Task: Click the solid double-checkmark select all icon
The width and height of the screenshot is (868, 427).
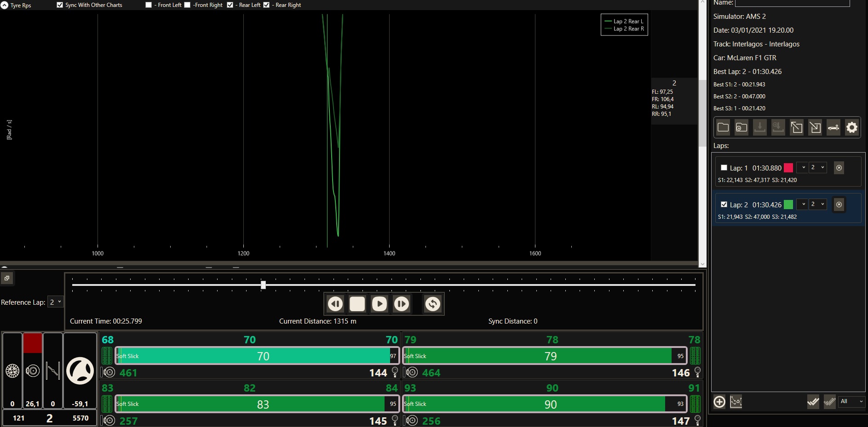Action: point(813,402)
